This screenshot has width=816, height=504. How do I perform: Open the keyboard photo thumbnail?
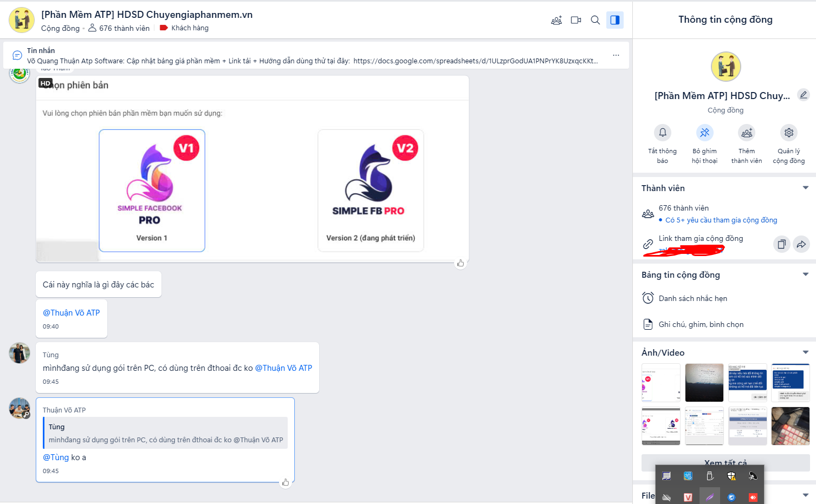pyautogui.click(x=791, y=426)
